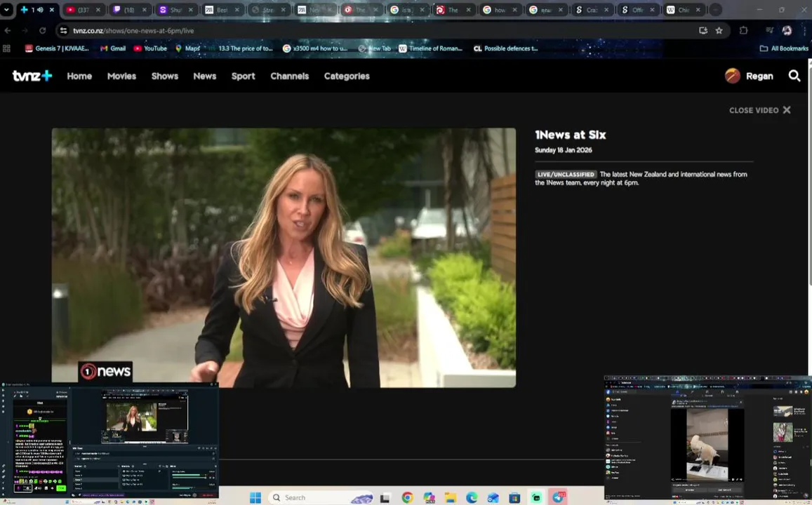Close the YouTube (337 tab

tap(98, 10)
